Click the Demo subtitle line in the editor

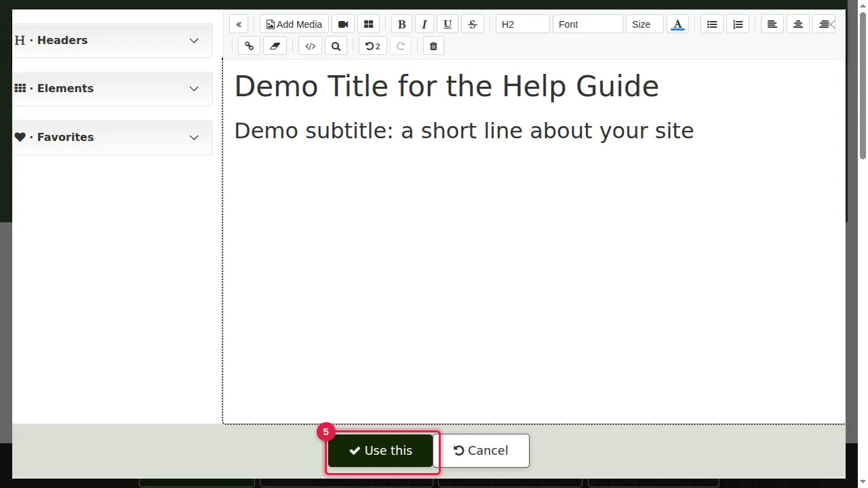(464, 130)
